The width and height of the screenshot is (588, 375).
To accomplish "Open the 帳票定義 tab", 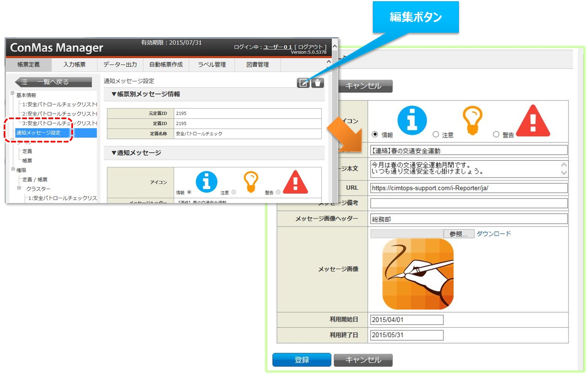I will coord(29,65).
